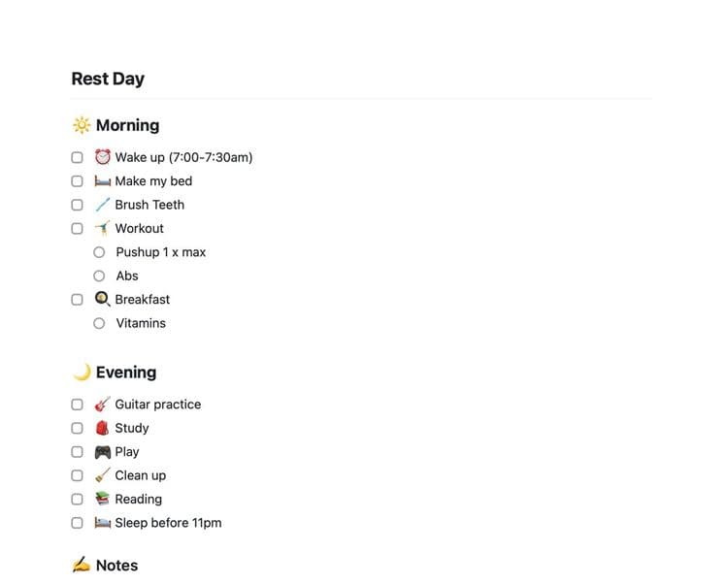Tick the Sleep before 11pm checkbox
Screen dimensions: 728x584
[x=77, y=523]
